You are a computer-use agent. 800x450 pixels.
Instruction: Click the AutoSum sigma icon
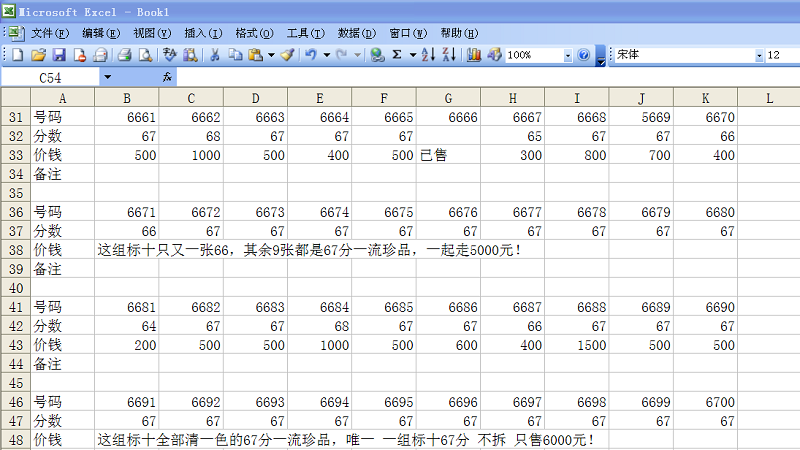coord(397,55)
